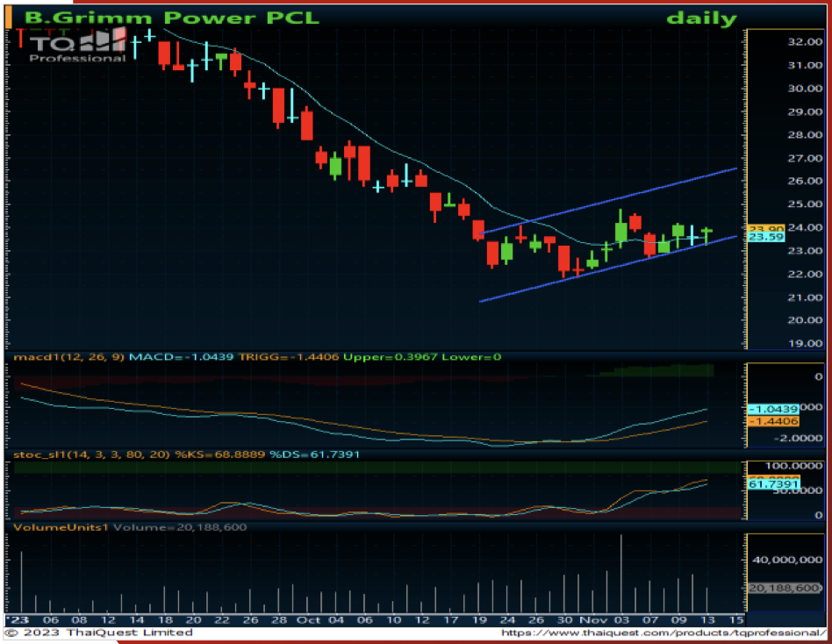
Task: Select the 28.00 price axis label
Action: click(805, 135)
